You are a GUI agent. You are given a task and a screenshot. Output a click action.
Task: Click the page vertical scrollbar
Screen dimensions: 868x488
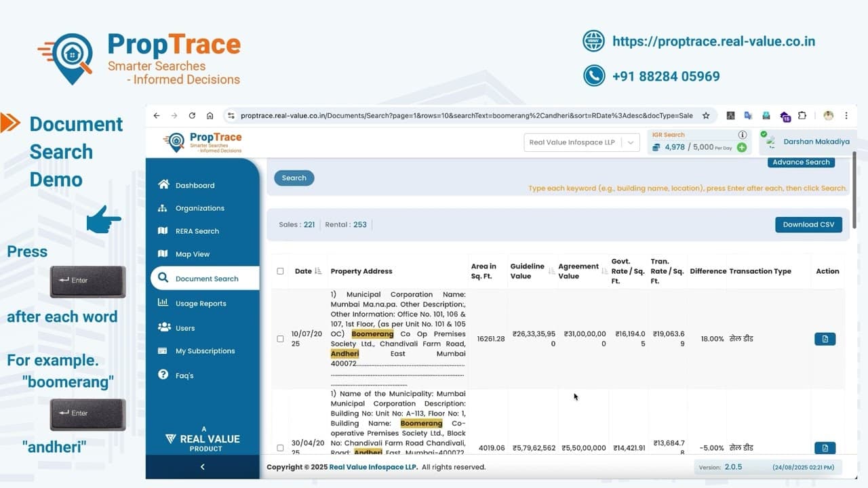pos(854,190)
